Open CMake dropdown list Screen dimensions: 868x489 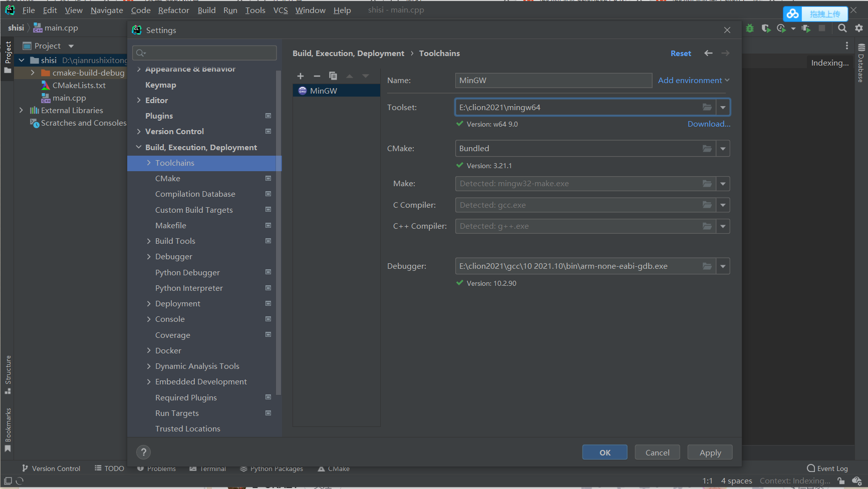pyautogui.click(x=723, y=148)
